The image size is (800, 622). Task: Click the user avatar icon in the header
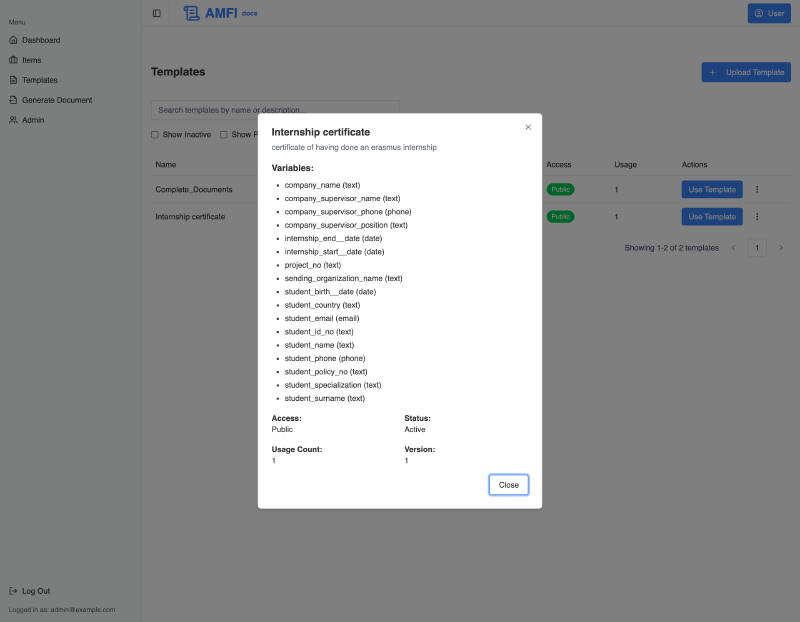tap(759, 13)
